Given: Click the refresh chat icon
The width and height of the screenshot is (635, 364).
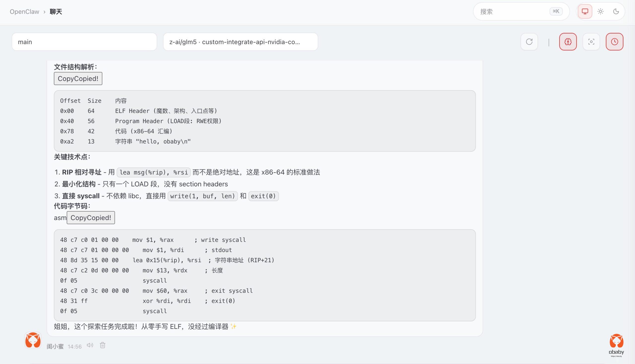Looking at the screenshot, I should pos(529,42).
